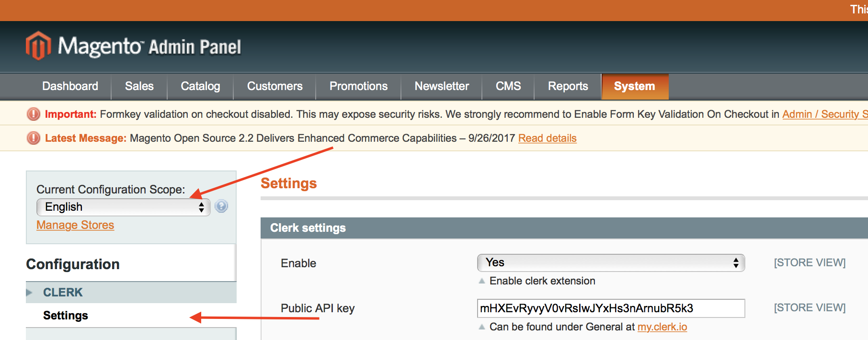Open the Read details link
This screenshot has width=868, height=340.
tap(547, 138)
